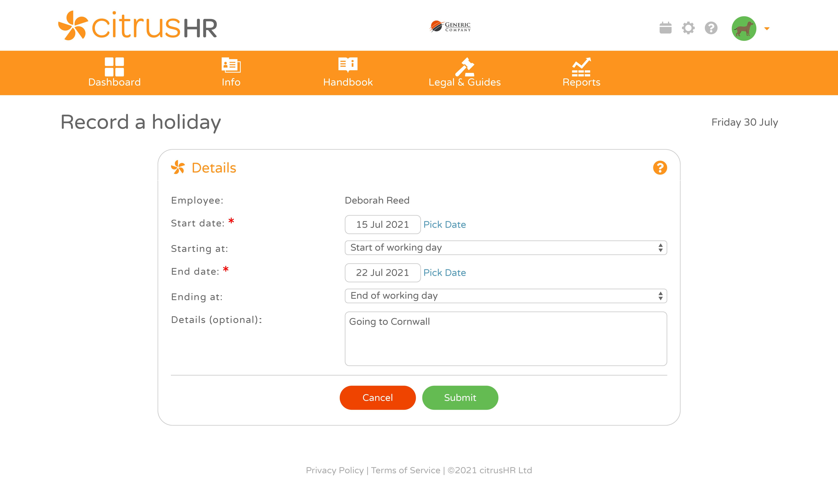Screen dimensions: 838x504
Task: Click the dog profile avatar
Action: (x=744, y=28)
